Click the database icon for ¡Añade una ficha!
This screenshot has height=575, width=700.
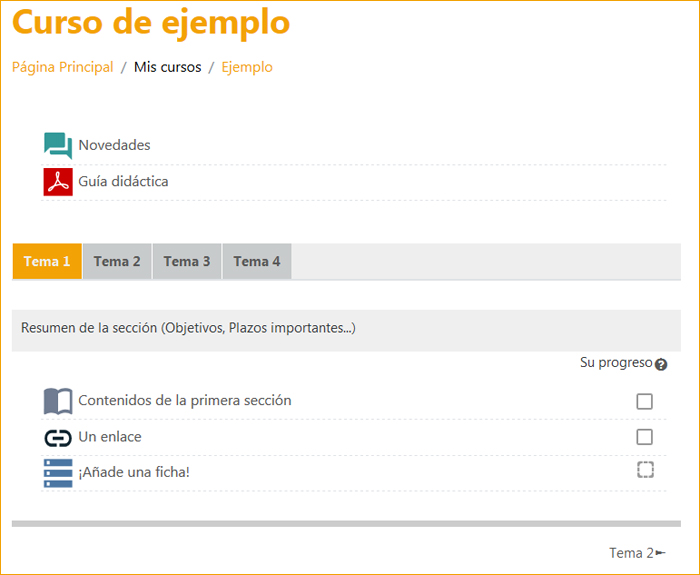[x=58, y=472]
